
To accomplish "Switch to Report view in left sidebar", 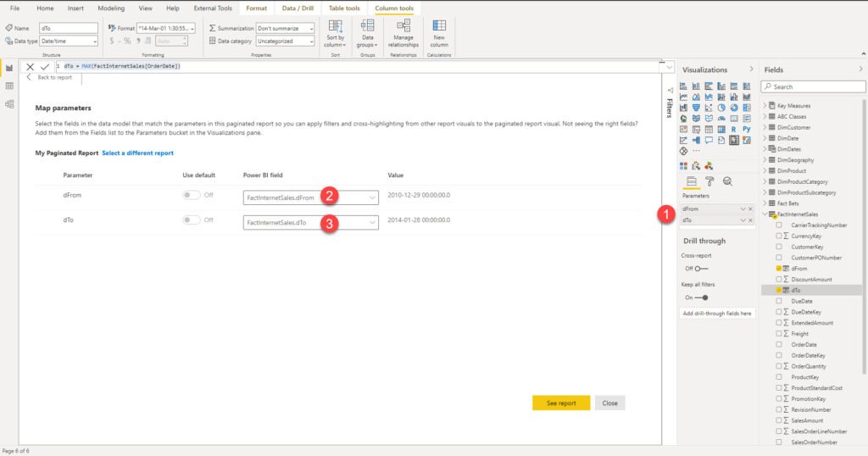I will coord(9,68).
